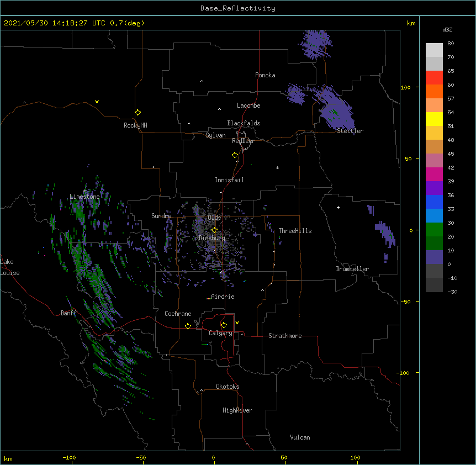Click the 45 value in the dBZ legend
Viewport: 476px width, 465px height.
(x=451, y=154)
